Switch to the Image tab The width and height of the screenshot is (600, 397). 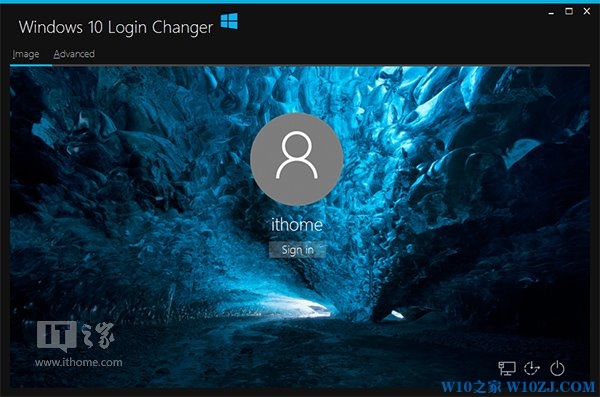26,54
